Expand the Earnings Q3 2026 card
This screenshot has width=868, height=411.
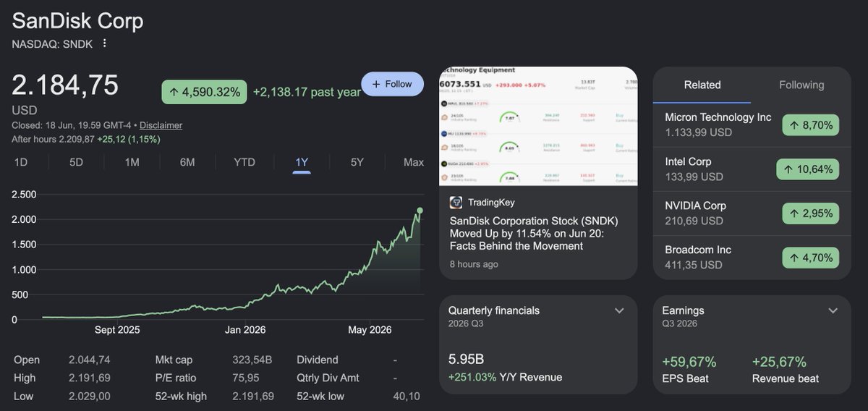pyautogui.click(x=833, y=310)
